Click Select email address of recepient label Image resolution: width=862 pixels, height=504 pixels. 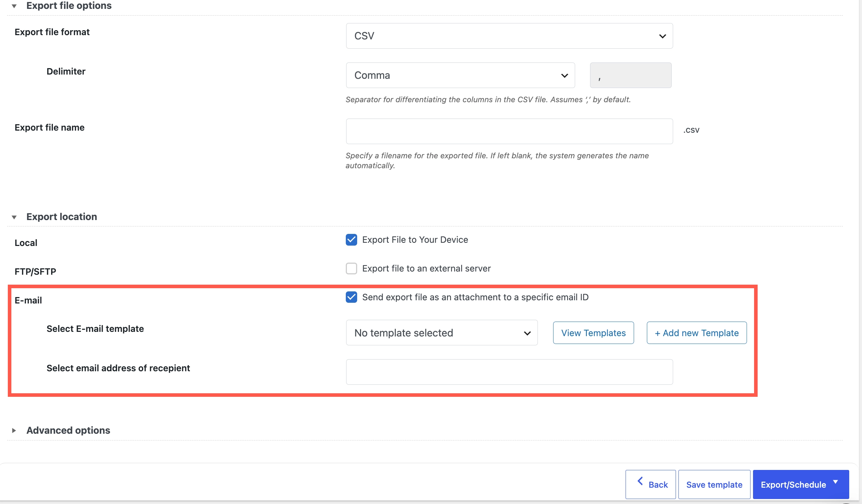(x=118, y=368)
